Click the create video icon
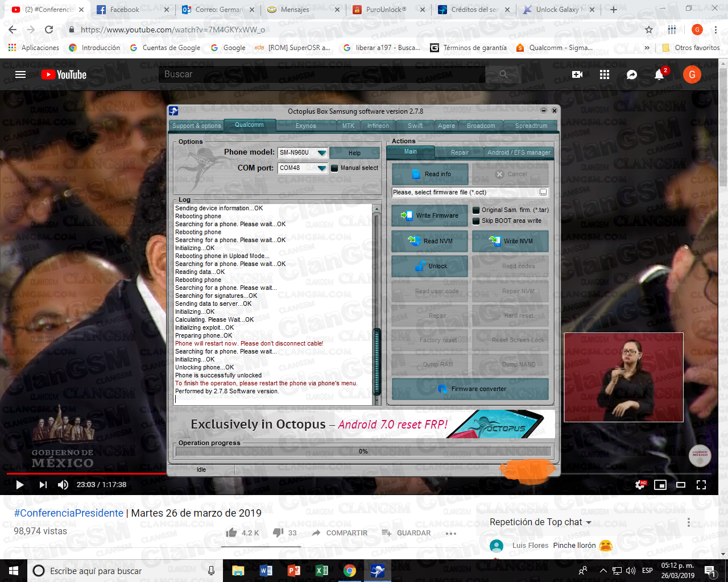728x582 pixels. point(577,74)
